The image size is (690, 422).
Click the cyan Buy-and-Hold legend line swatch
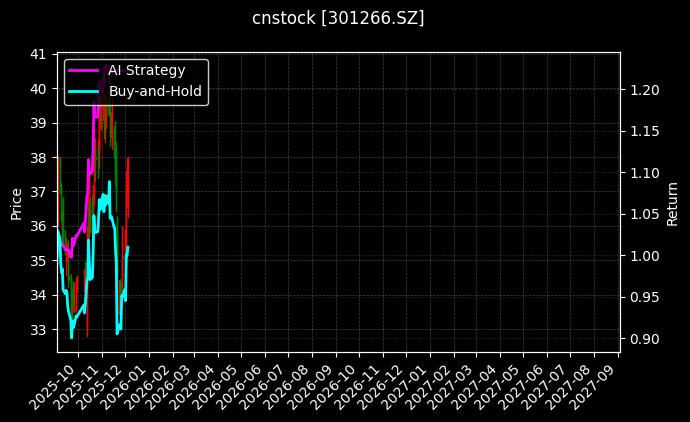pos(86,91)
